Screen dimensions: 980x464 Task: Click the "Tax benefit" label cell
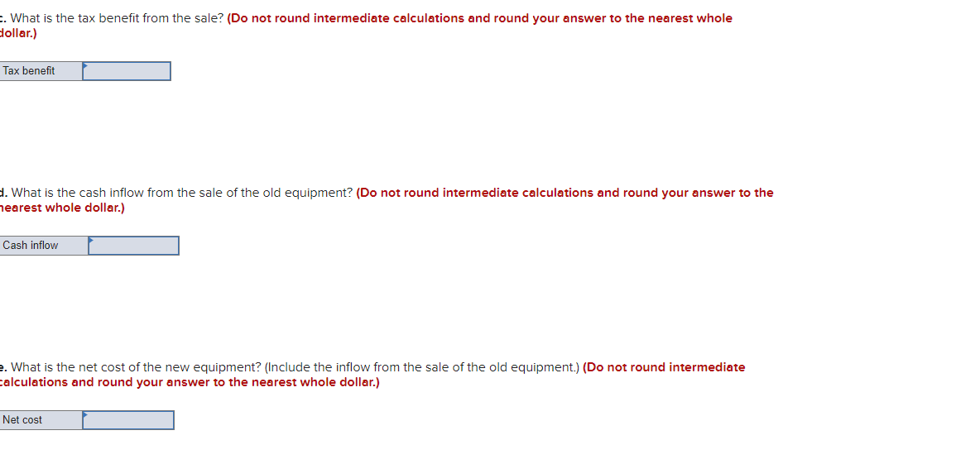pyautogui.click(x=41, y=71)
